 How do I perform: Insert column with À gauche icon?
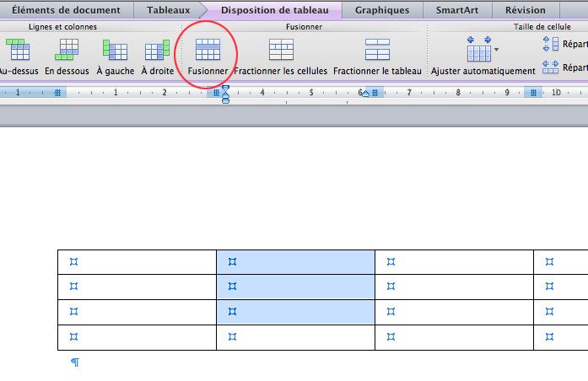(x=114, y=51)
